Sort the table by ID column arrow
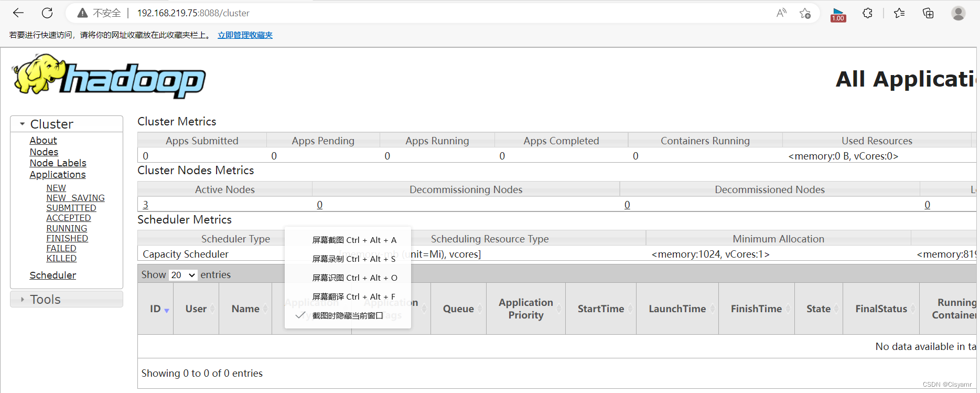The width and height of the screenshot is (980, 393). click(167, 310)
